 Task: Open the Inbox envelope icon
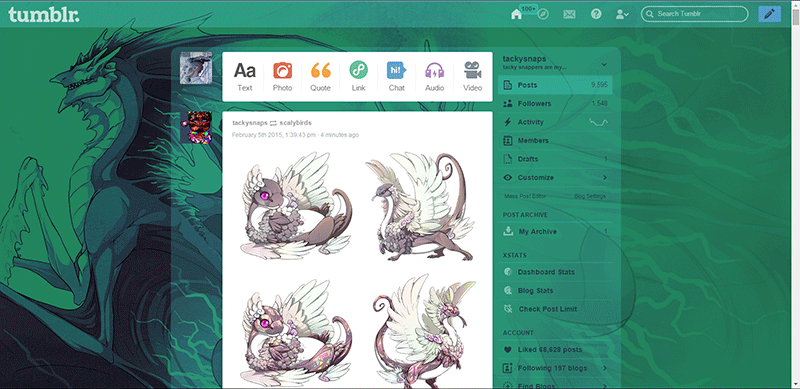point(569,14)
